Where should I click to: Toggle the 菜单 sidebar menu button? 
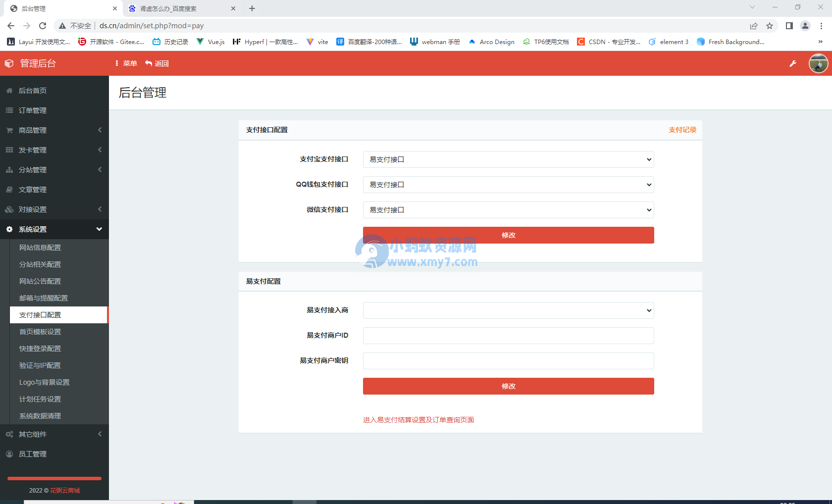click(126, 63)
